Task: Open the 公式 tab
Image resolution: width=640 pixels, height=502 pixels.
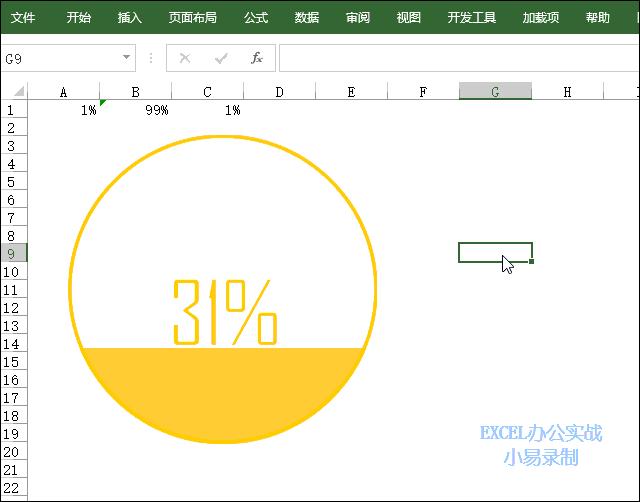Action: pos(256,18)
